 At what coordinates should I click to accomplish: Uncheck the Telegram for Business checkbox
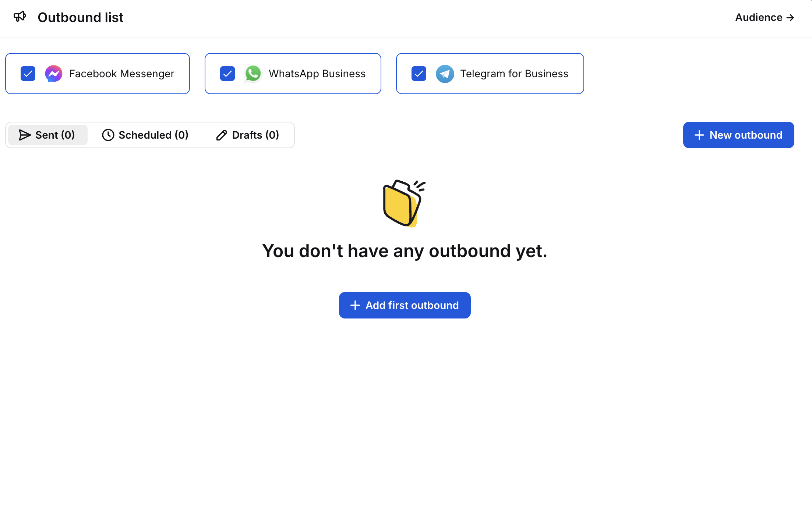coord(419,74)
